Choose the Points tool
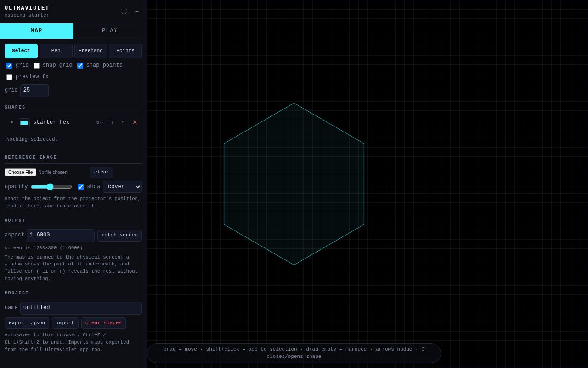 (x=125, y=51)
